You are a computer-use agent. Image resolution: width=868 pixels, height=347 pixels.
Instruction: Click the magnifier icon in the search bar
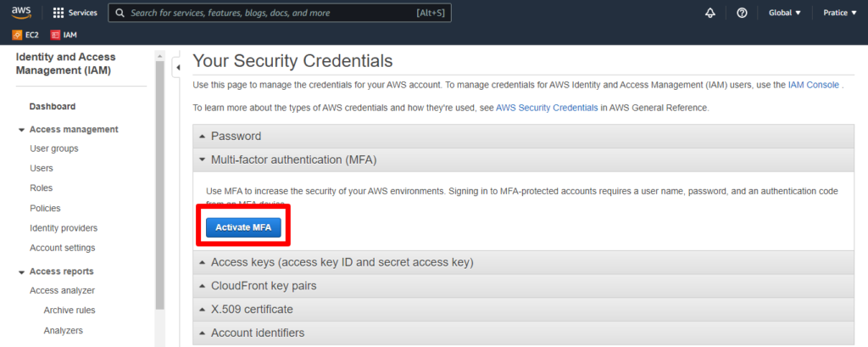pos(120,13)
